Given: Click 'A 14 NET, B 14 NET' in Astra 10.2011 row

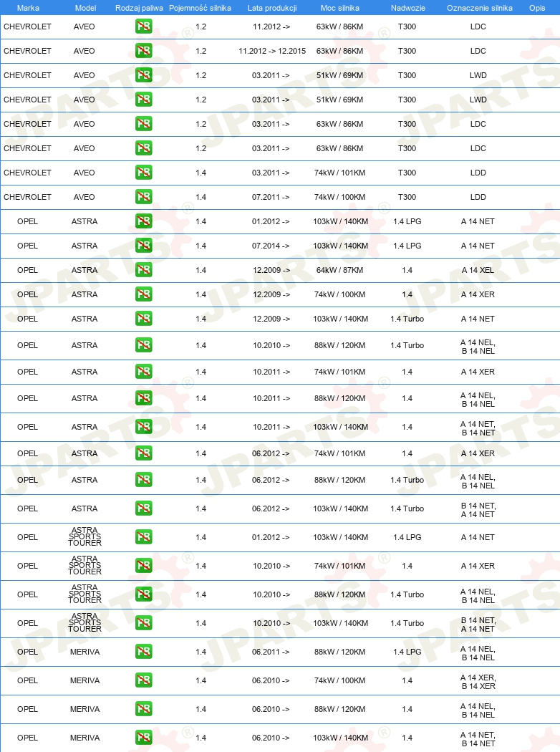Looking at the screenshot, I should (x=478, y=428).
